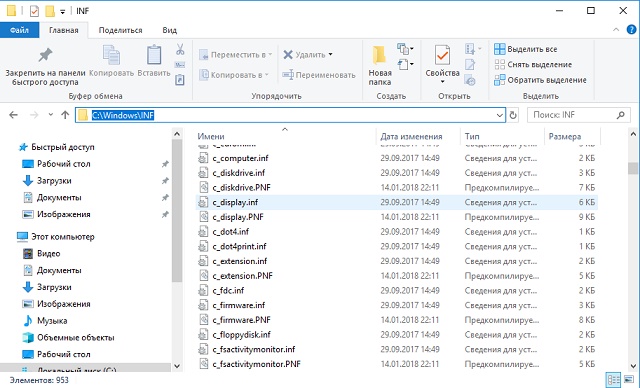This screenshot has height=388, width=640.
Task: Open Изображения under Быстрый доступ
Action: click(63, 214)
